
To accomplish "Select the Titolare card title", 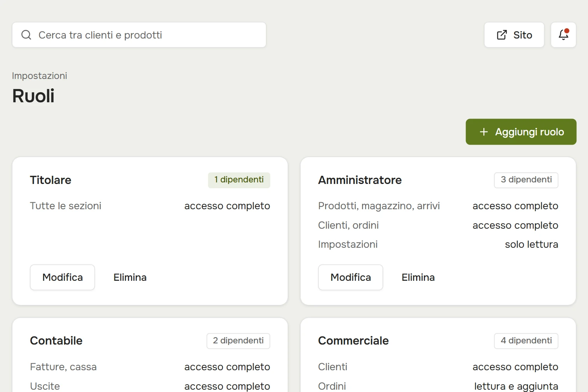I will coord(51,180).
